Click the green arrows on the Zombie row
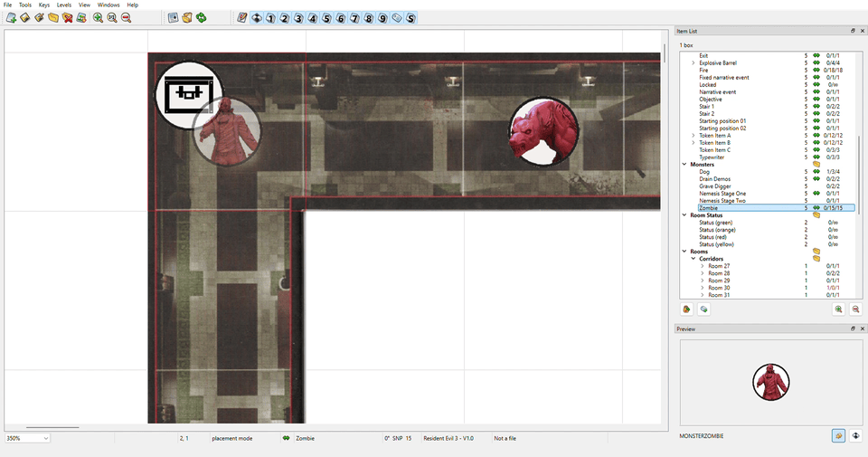868x457 pixels. [816, 208]
